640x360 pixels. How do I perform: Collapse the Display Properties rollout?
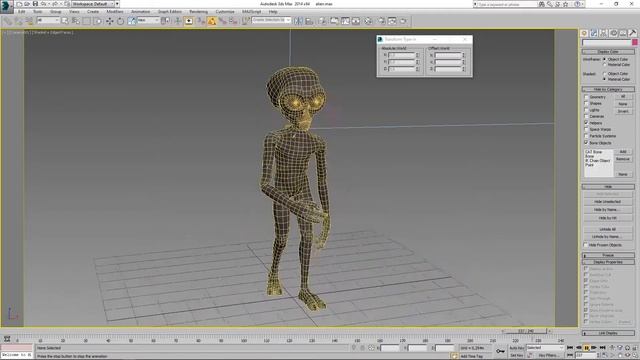[608, 262]
